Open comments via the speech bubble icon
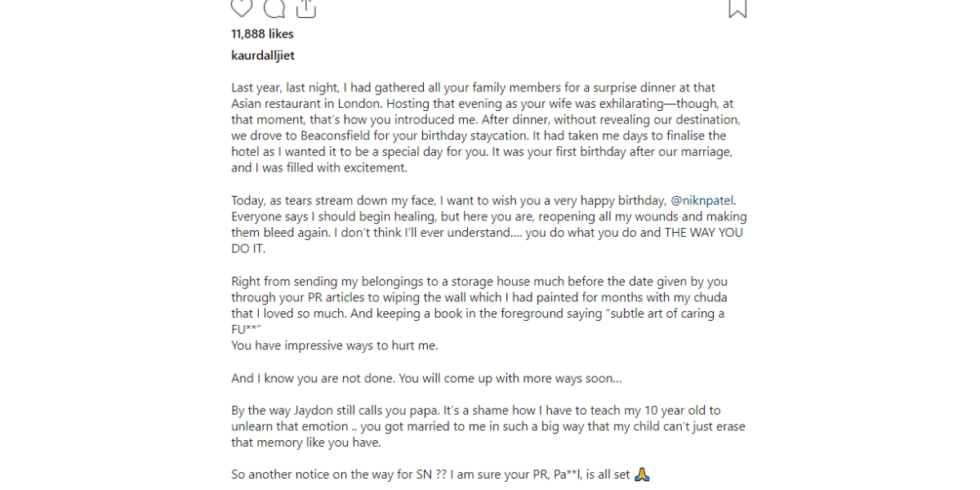Screen dimensions: 980x490 coord(274,8)
